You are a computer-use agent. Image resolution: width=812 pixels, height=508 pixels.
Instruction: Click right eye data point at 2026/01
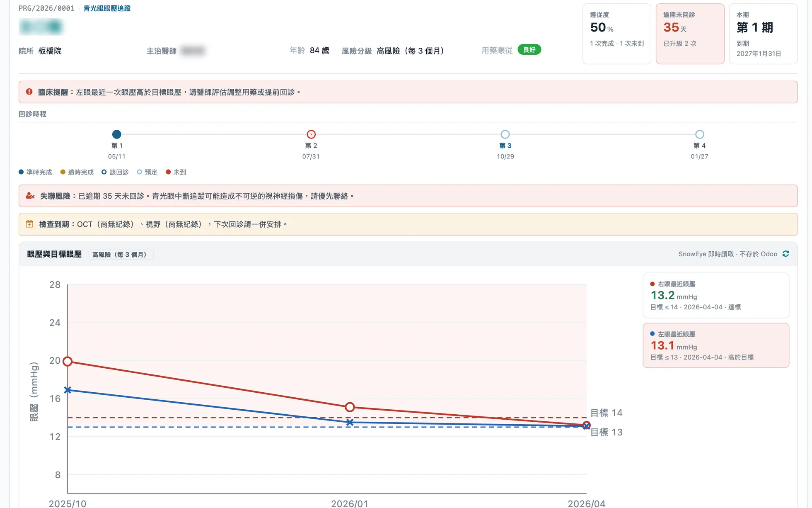tap(350, 407)
